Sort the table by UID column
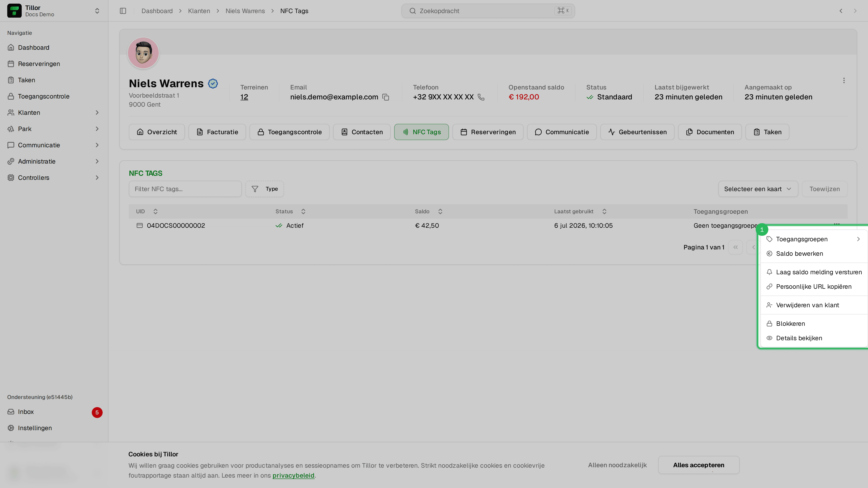This screenshot has height=488, width=868. [147, 211]
